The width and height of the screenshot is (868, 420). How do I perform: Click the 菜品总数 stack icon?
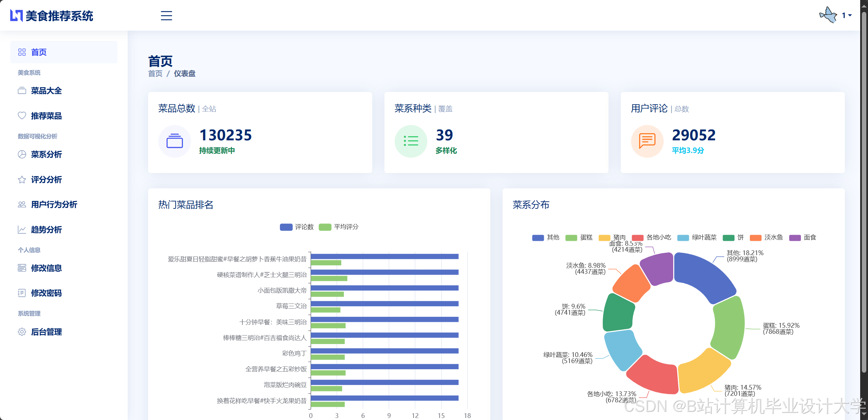tap(174, 141)
